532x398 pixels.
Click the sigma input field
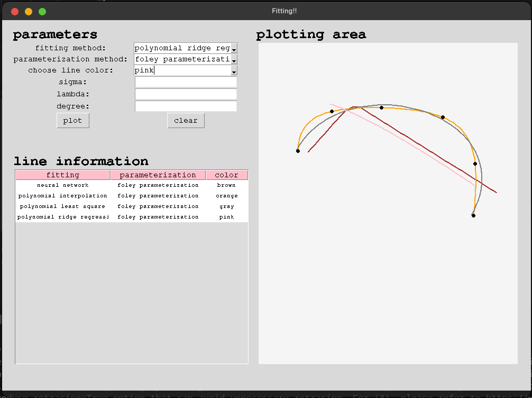tap(186, 82)
